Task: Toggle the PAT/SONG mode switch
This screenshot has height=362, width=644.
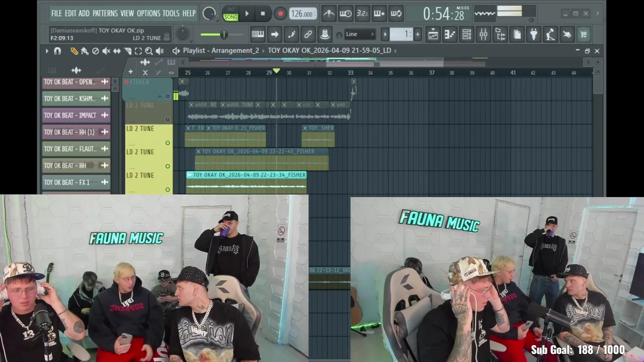Action: click(231, 14)
